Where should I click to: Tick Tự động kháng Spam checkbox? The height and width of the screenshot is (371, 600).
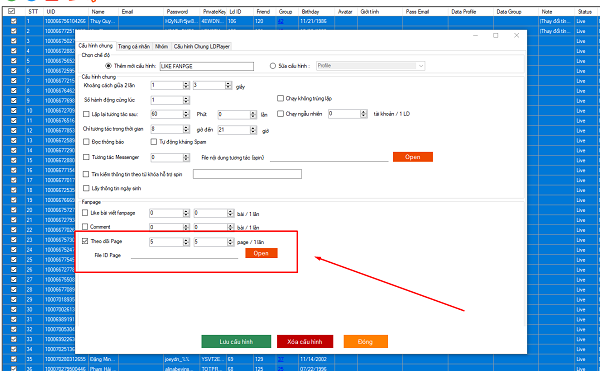[x=154, y=142]
